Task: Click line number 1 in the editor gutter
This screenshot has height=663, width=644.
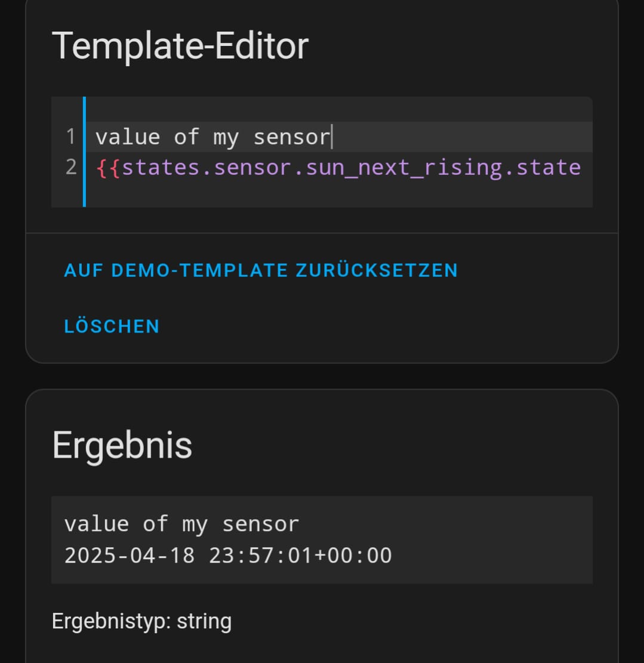Action: pos(71,137)
